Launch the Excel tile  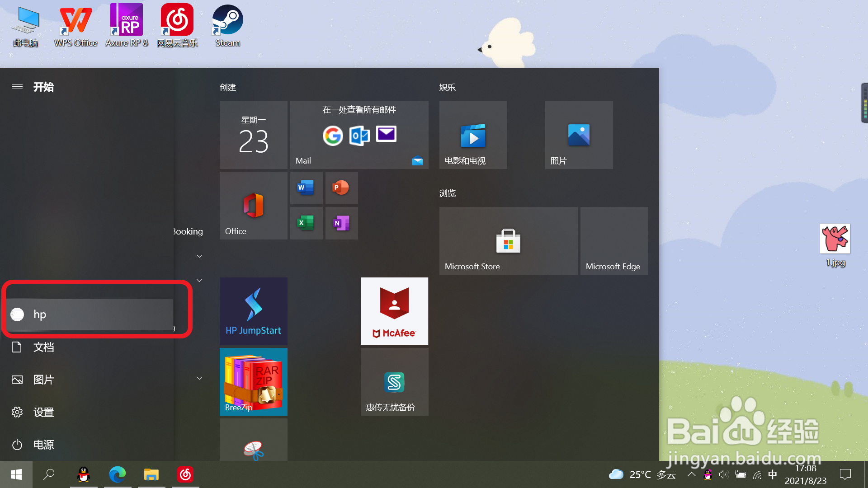point(306,223)
